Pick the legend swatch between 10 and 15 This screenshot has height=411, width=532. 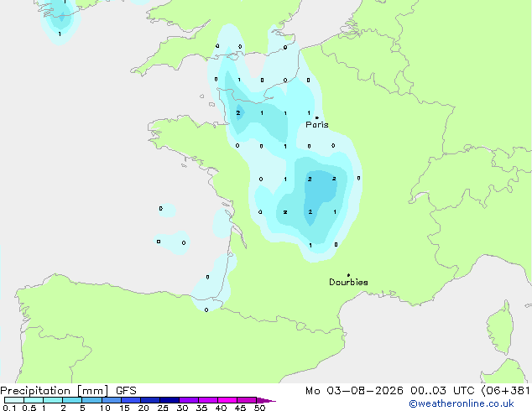click(112, 400)
